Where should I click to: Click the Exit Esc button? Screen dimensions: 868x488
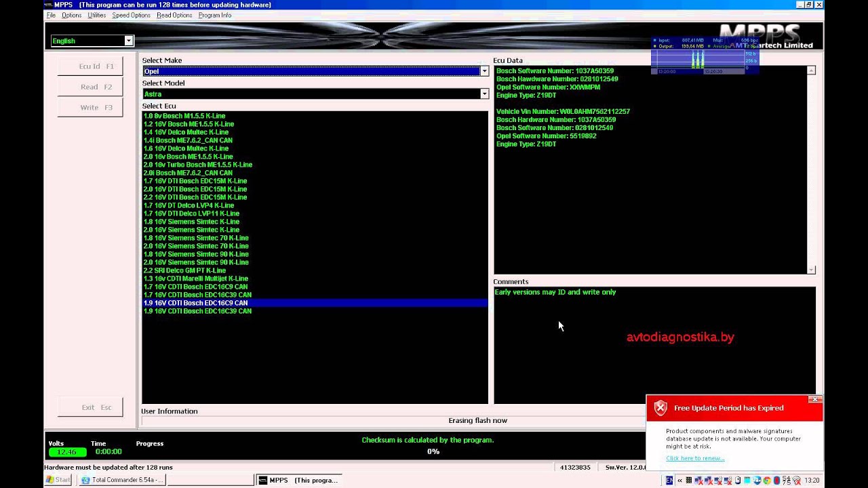(90, 407)
